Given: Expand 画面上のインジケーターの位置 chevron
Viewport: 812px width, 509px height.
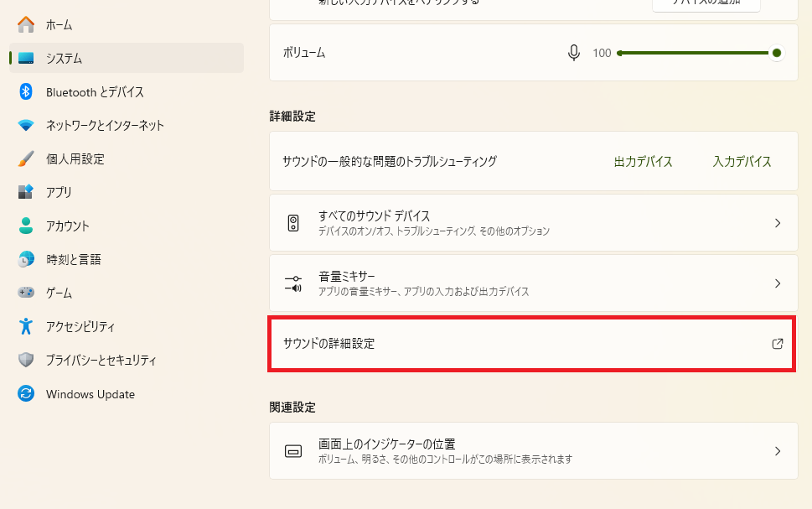Looking at the screenshot, I should point(778,451).
